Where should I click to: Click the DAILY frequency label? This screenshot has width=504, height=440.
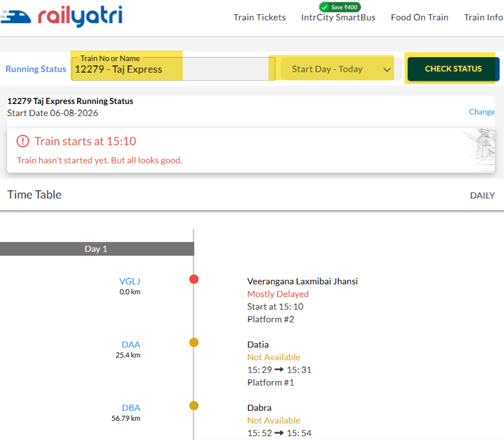pyautogui.click(x=482, y=195)
